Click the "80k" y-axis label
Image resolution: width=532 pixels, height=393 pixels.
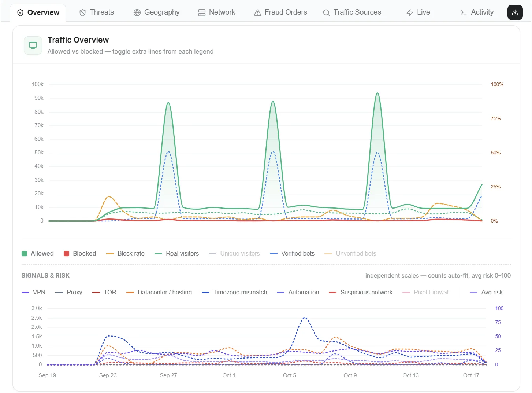[x=39, y=112]
